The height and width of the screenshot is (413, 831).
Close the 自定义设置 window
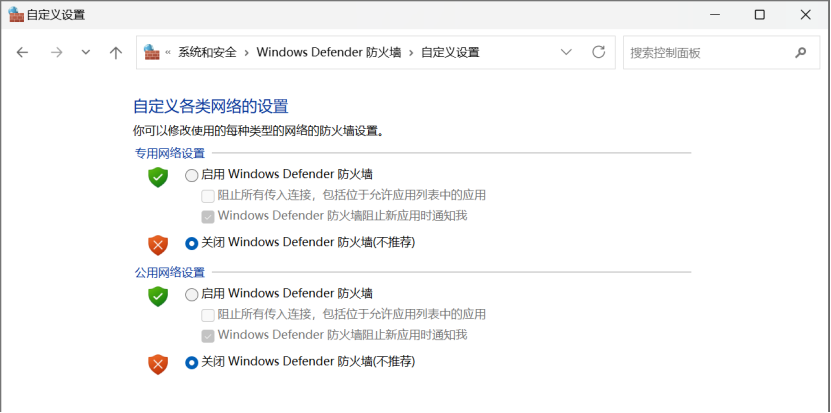tap(806, 15)
